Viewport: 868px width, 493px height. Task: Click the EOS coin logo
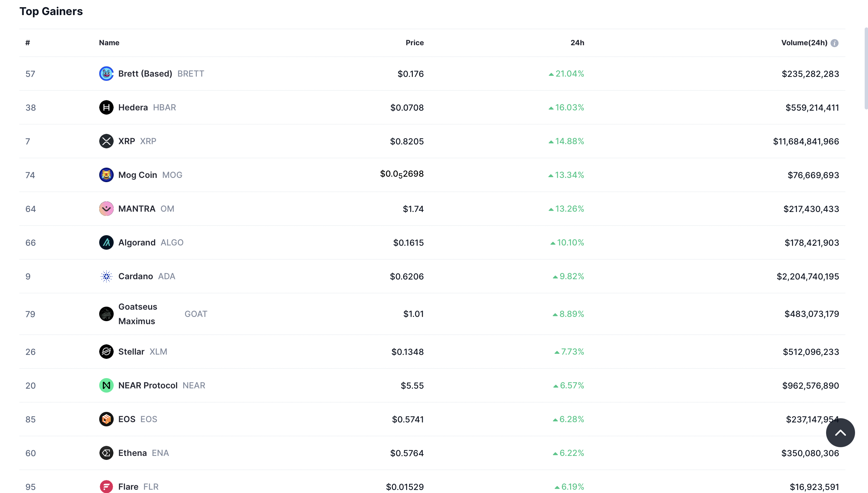[106, 419]
